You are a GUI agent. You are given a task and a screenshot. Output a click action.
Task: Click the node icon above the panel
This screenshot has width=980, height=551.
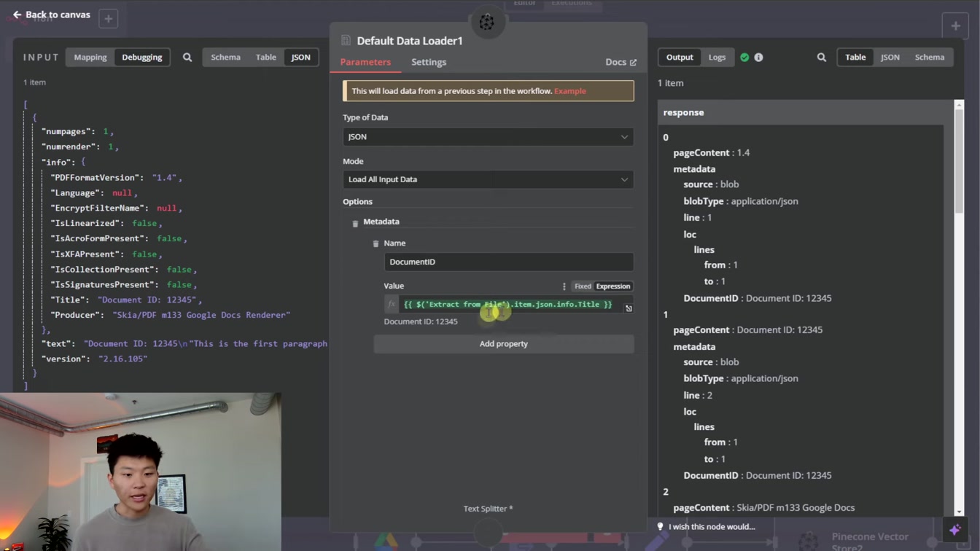tap(486, 23)
